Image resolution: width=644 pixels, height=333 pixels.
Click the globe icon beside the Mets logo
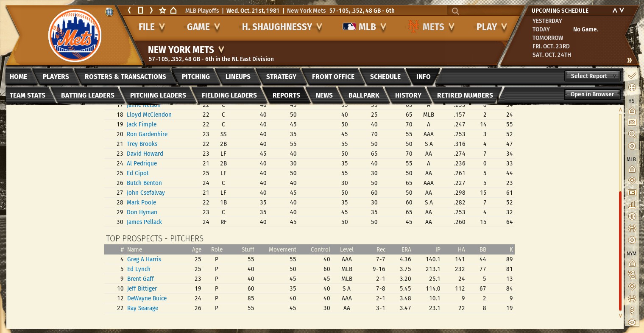(x=109, y=12)
